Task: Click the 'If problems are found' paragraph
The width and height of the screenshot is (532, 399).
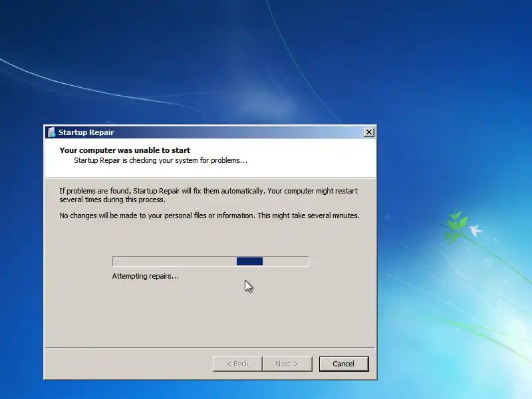Action: (208, 195)
